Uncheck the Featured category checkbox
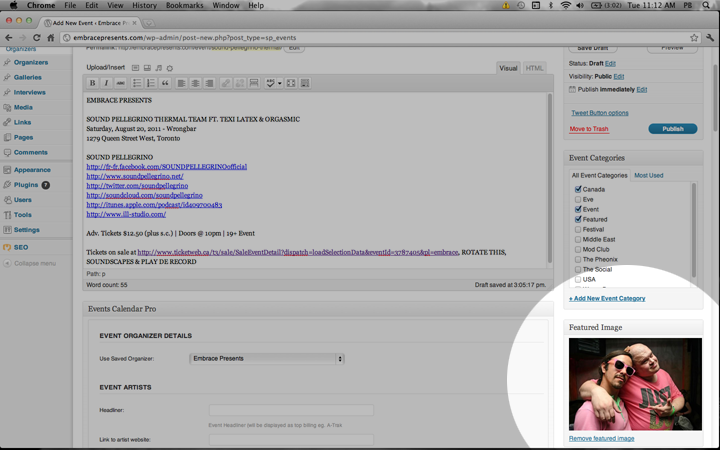 click(x=578, y=219)
